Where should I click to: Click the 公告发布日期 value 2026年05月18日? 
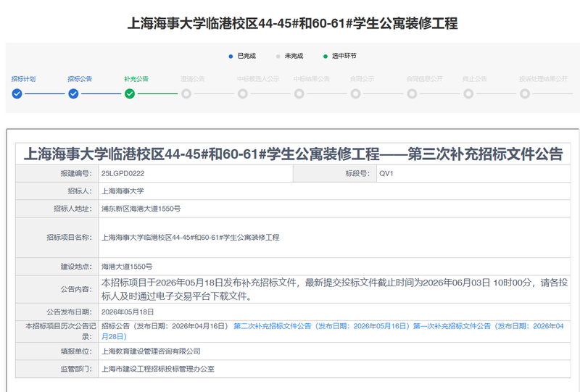(x=128, y=312)
